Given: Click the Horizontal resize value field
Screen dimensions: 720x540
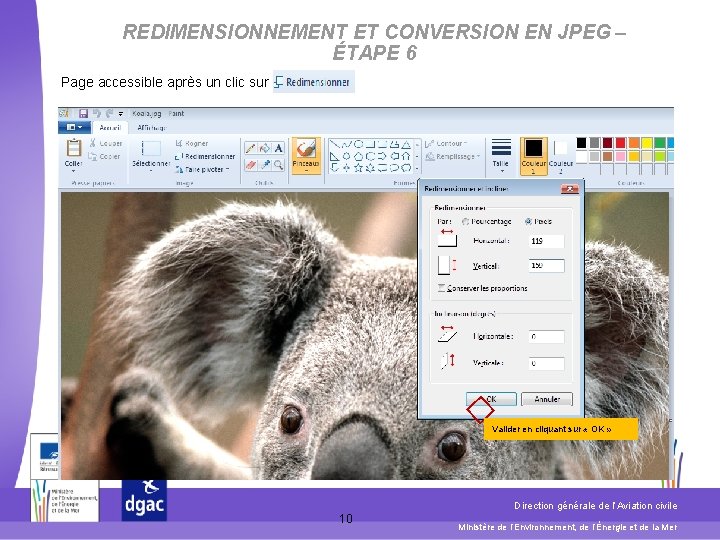Looking at the screenshot, I should coord(546,241).
